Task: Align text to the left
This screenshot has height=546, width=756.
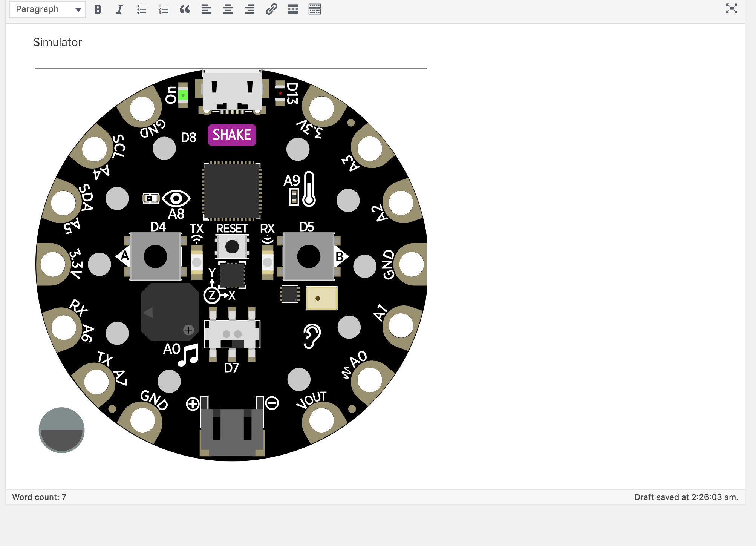Action: 206,9
